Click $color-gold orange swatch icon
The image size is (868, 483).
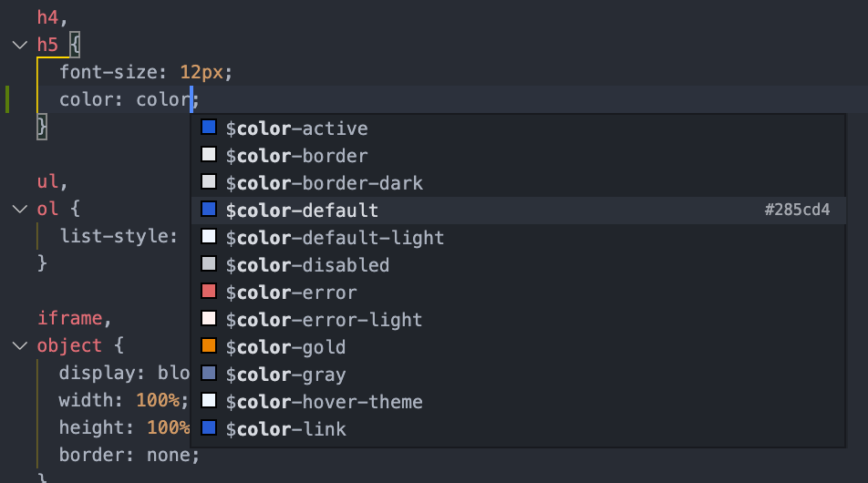(209, 346)
